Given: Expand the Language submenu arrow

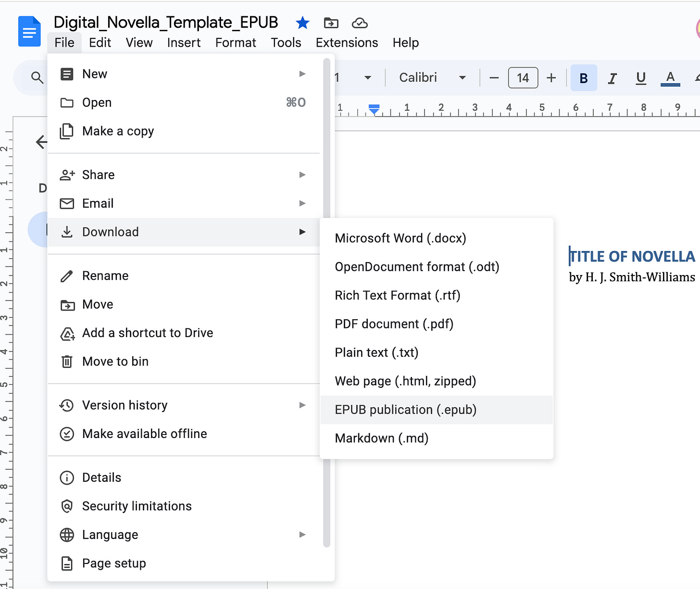Looking at the screenshot, I should (302, 535).
